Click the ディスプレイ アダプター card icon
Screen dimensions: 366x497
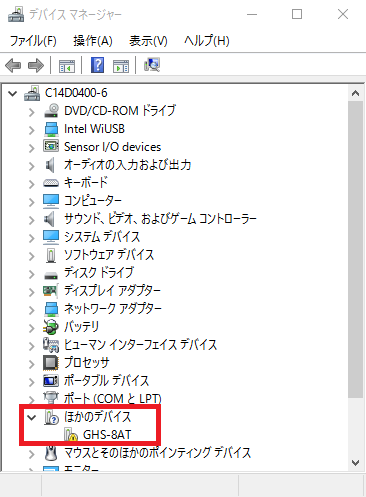tap(51, 291)
